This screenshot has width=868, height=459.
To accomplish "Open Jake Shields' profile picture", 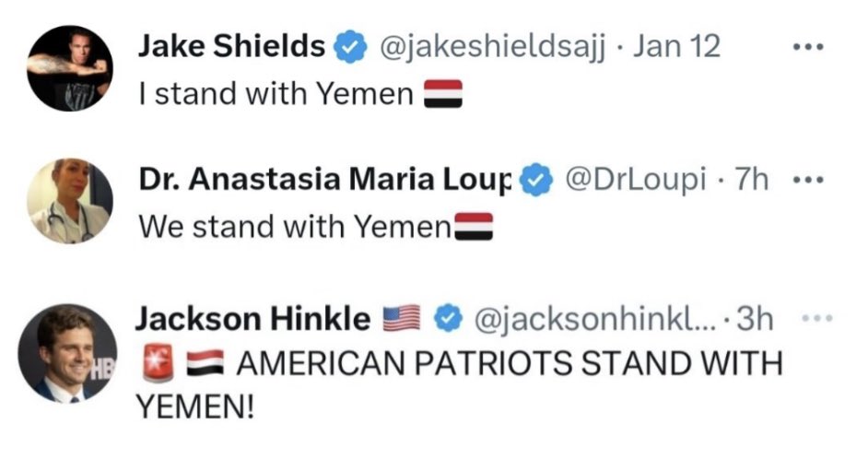I will pos(69,68).
